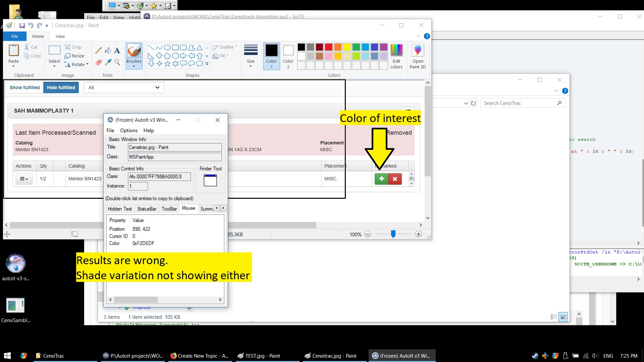Zoom in with the plus button in Paint

pyautogui.click(x=419, y=234)
